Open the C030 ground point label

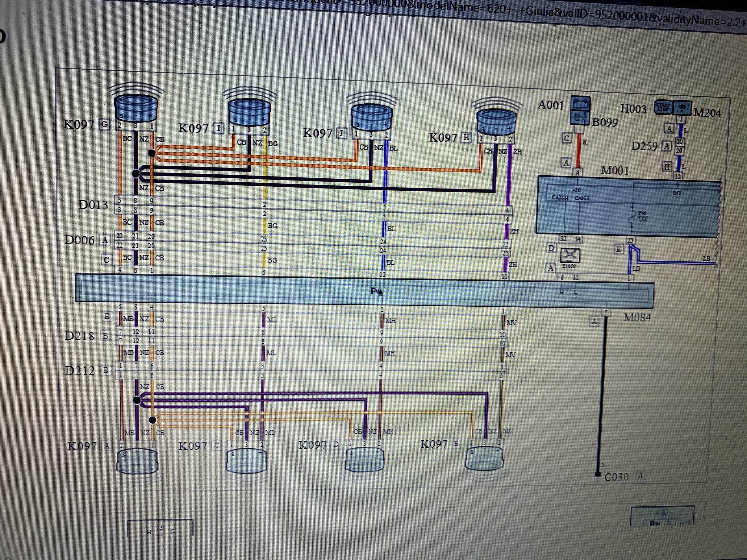click(617, 477)
